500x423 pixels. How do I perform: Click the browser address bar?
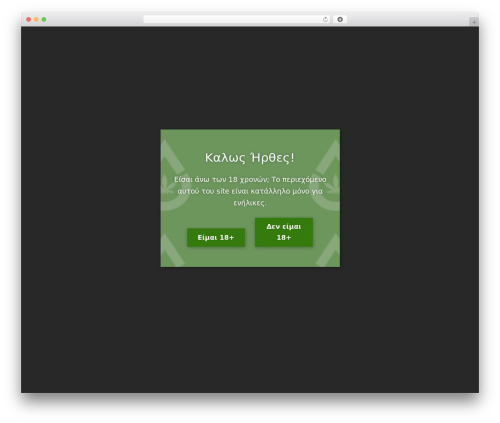[x=236, y=19]
